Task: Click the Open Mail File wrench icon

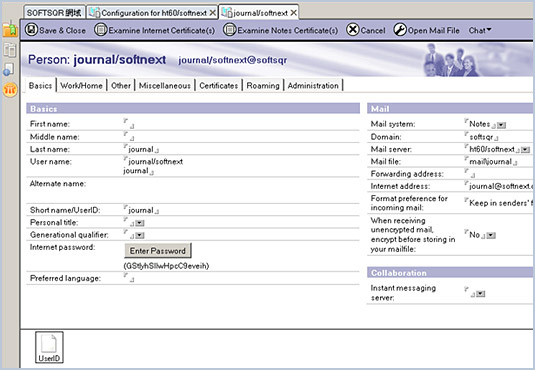Action: (400, 30)
